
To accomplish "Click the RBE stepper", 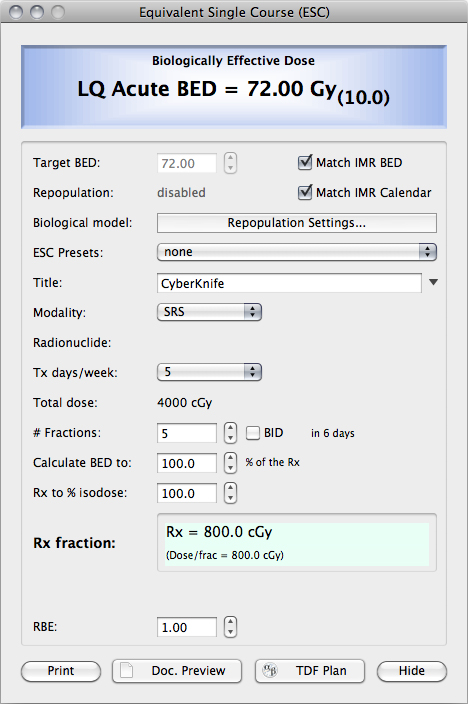I will coord(230,627).
